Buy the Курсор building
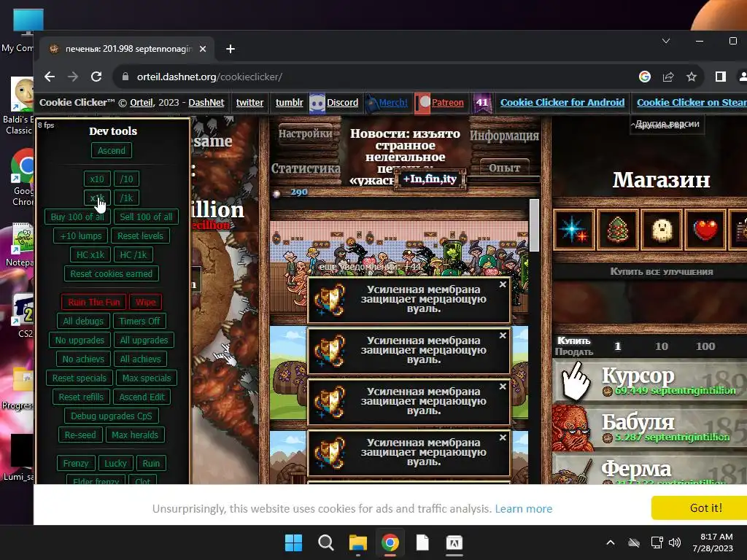Viewport: 747px width, 560px height. tap(649, 381)
